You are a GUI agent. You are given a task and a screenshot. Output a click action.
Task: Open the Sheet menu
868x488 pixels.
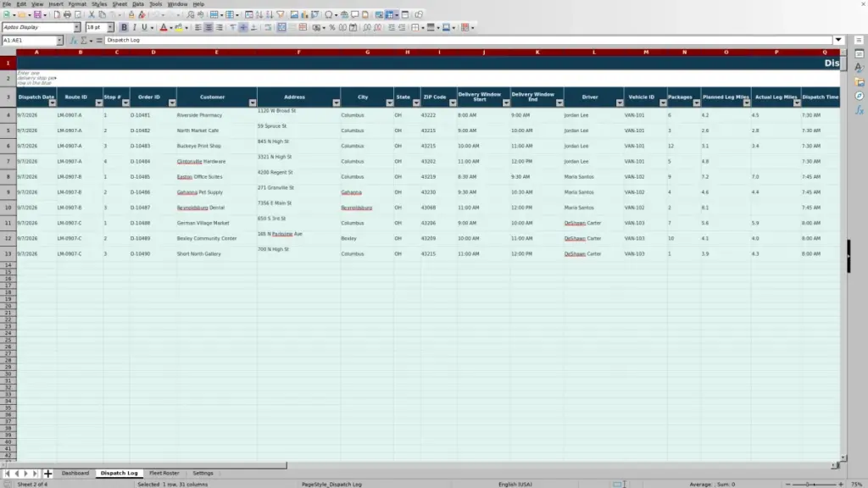click(120, 4)
